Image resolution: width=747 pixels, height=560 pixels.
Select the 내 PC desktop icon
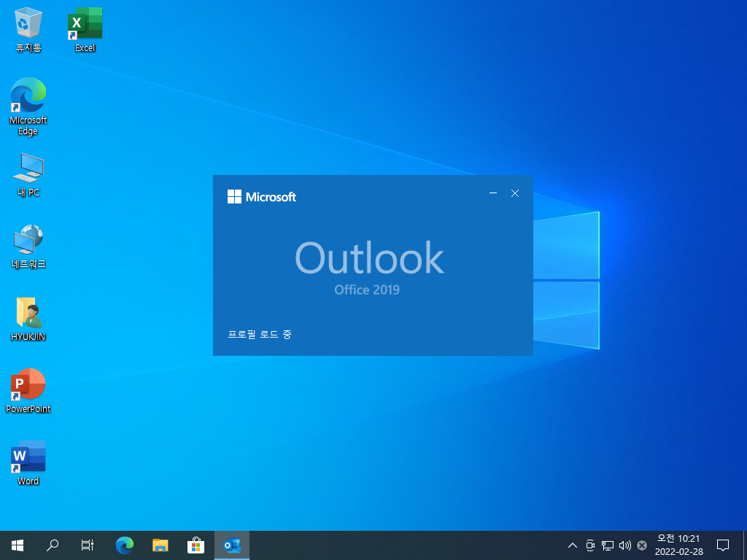click(28, 175)
